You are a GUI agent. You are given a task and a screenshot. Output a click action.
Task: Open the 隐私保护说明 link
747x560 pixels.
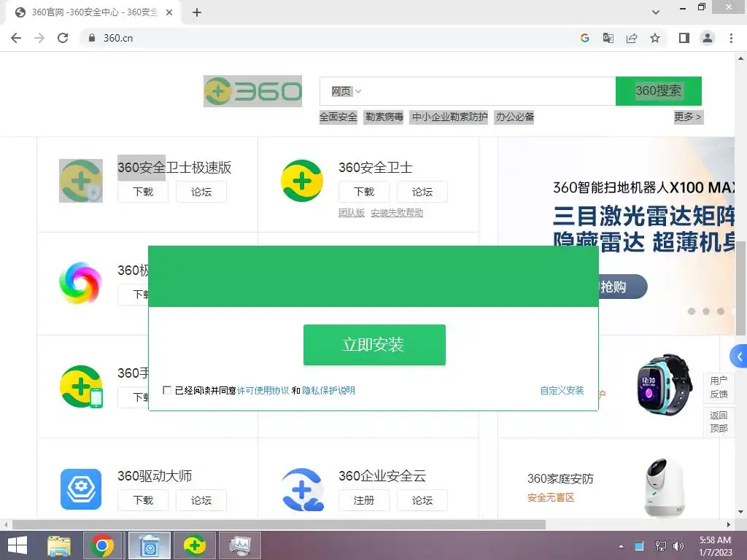click(329, 391)
